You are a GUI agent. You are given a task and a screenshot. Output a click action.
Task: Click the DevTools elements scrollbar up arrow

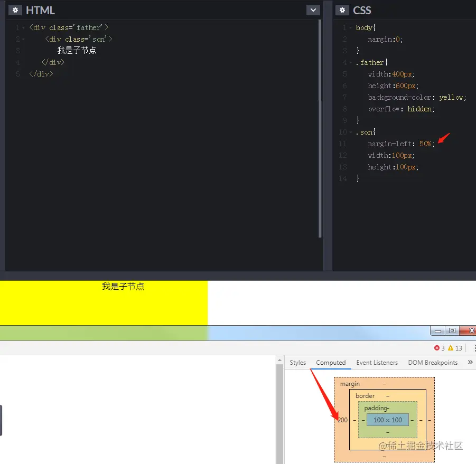279,360
